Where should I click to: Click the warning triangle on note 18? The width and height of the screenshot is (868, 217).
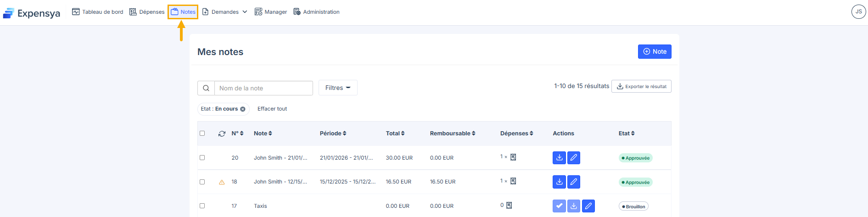[x=222, y=182]
